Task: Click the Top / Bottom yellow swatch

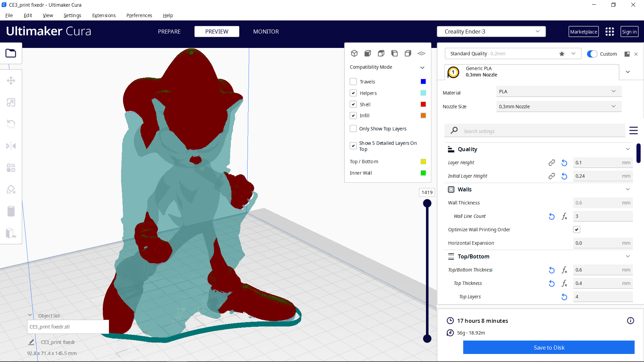Action: pyautogui.click(x=423, y=162)
